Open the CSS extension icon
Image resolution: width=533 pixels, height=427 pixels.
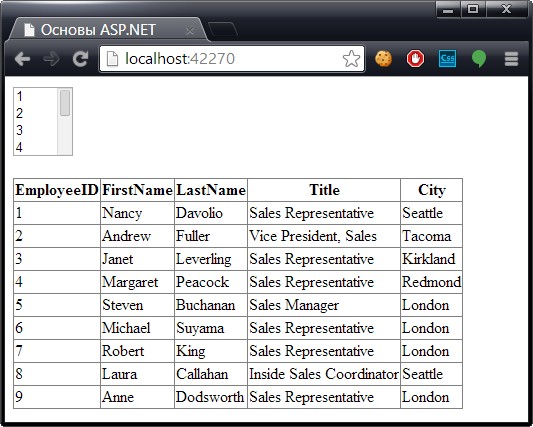(447, 59)
